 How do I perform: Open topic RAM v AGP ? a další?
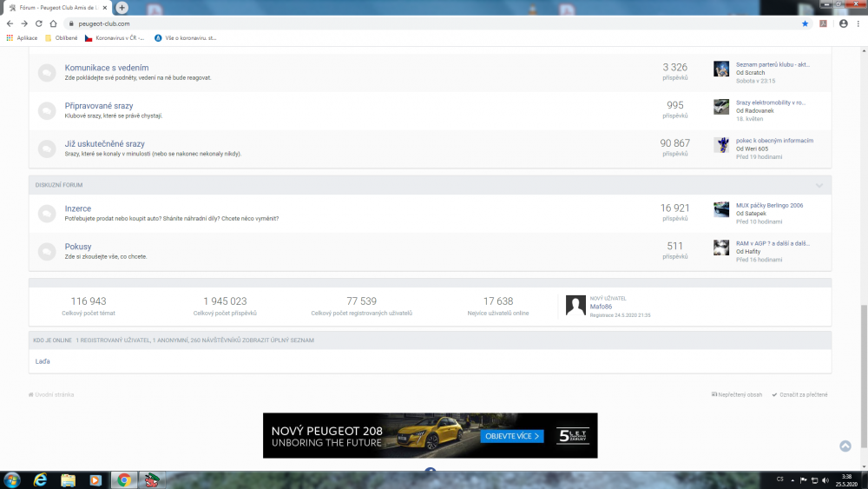(x=773, y=244)
